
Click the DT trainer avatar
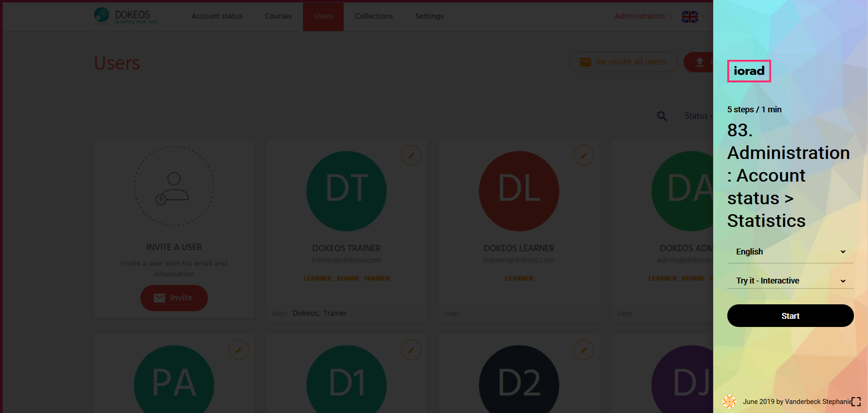coord(346,191)
